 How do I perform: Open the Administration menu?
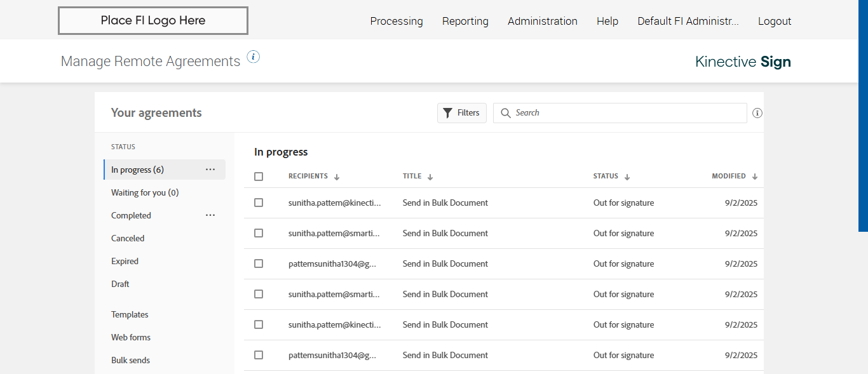click(x=542, y=21)
